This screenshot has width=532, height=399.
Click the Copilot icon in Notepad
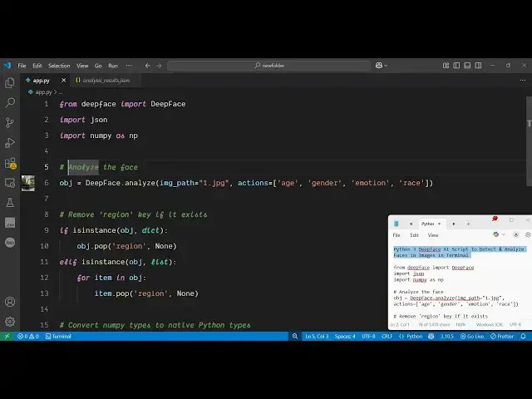coord(496,234)
